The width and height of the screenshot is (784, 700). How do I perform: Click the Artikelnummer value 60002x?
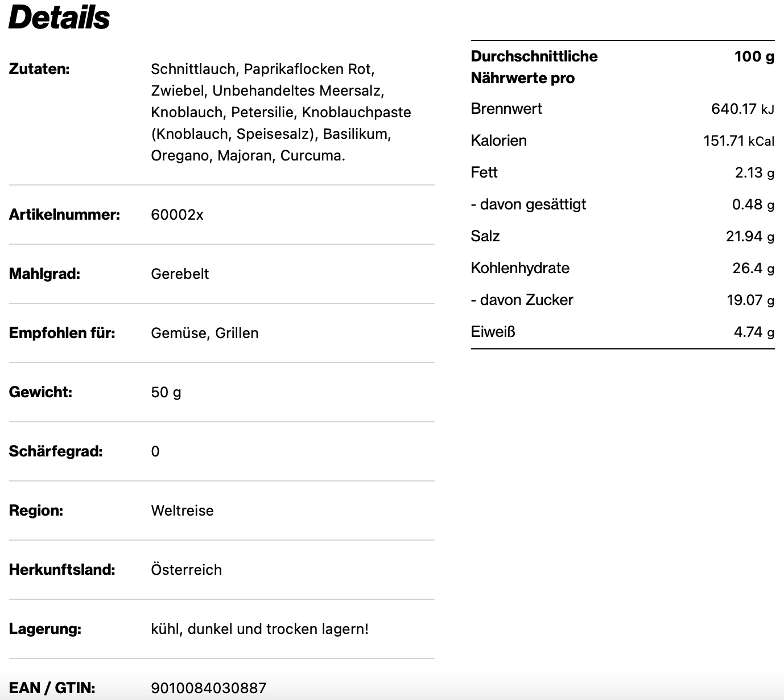point(177,215)
